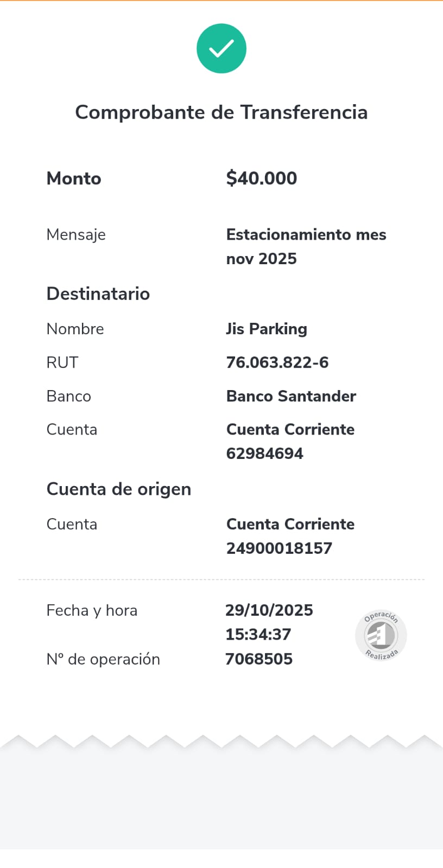This screenshot has width=443, height=868.
Task: Select the operation number 7068505
Action: 259,659
